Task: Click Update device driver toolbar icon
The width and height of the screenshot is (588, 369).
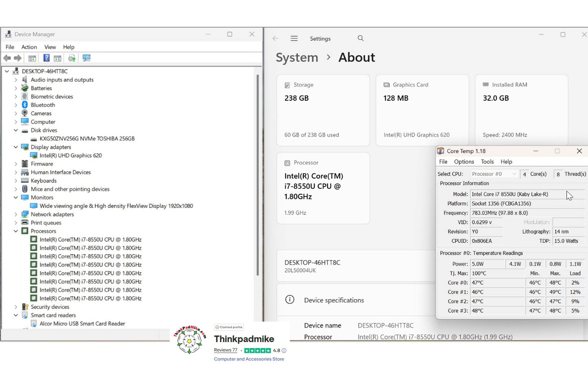Action: pyautogui.click(x=72, y=58)
